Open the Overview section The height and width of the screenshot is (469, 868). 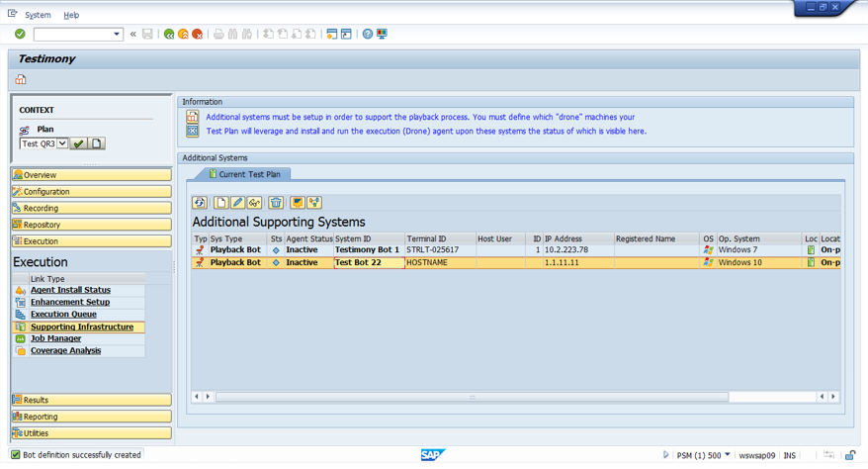(91, 175)
